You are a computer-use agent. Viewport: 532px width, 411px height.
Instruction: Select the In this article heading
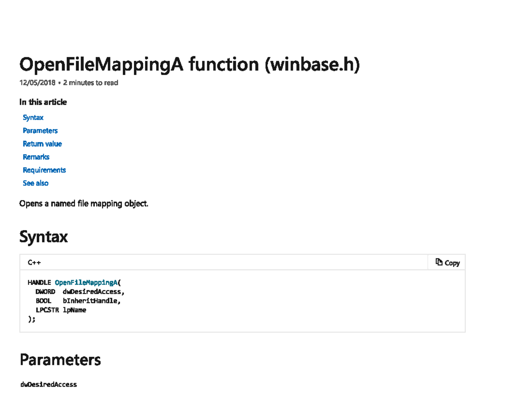[43, 102]
